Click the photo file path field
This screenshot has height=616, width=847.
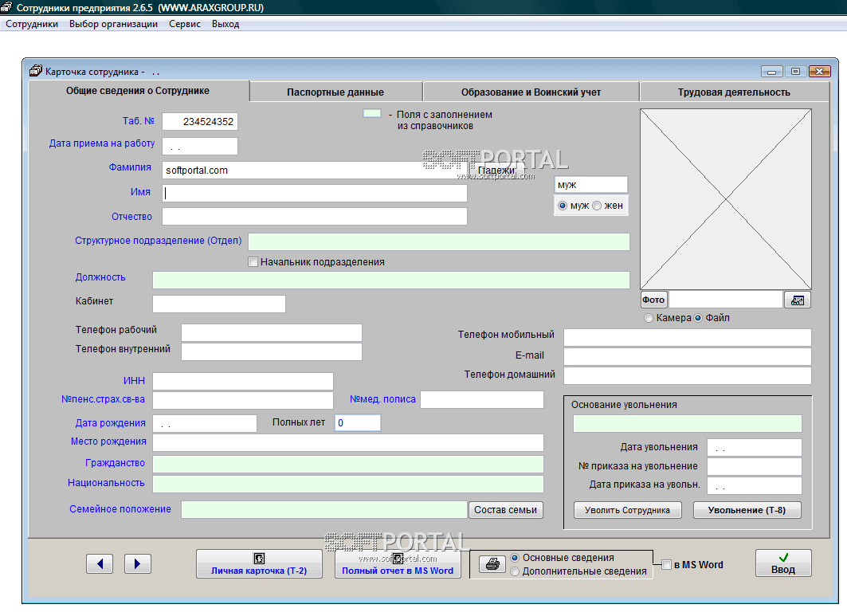725,300
